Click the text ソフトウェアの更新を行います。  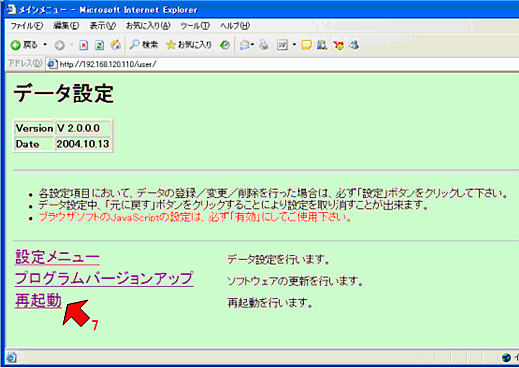[x=295, y=281]
